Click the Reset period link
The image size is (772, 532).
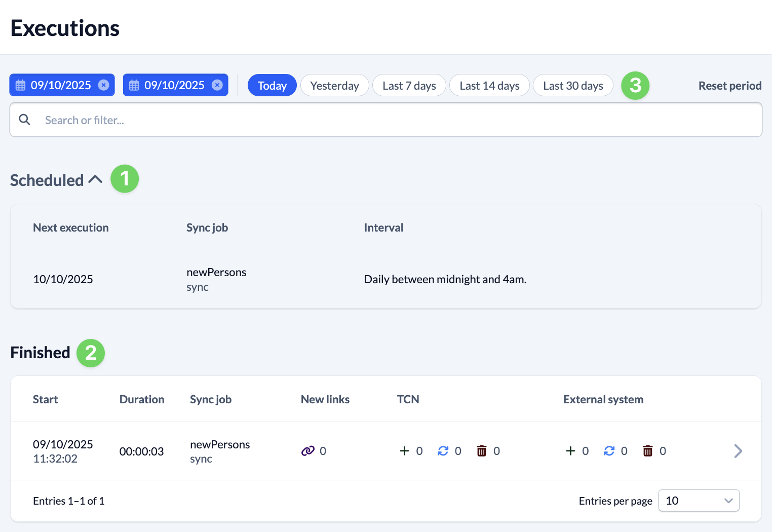pyautogui.click(x=730, y=86)
